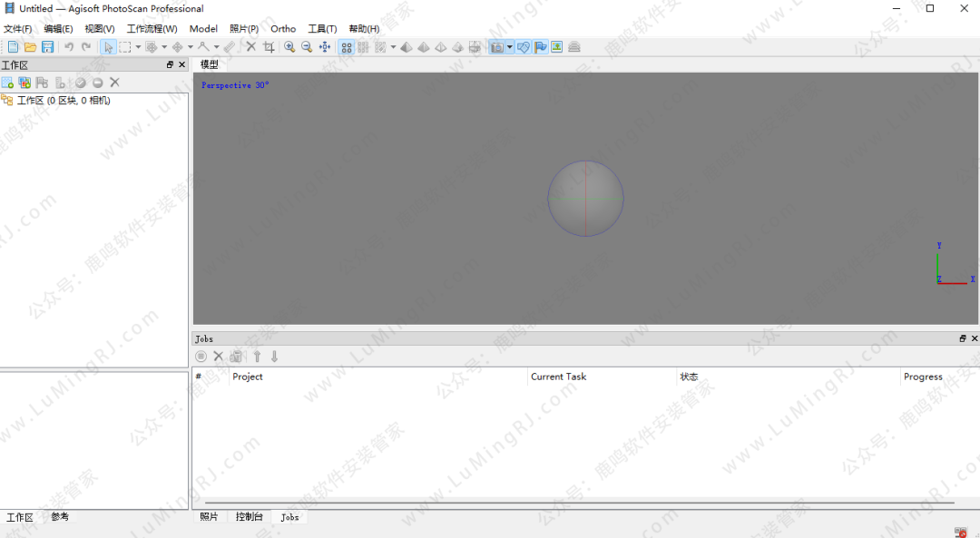Switch to the 控制台 tab
The height and width of the screenshot is (538, 980).
tap(249, 517)
